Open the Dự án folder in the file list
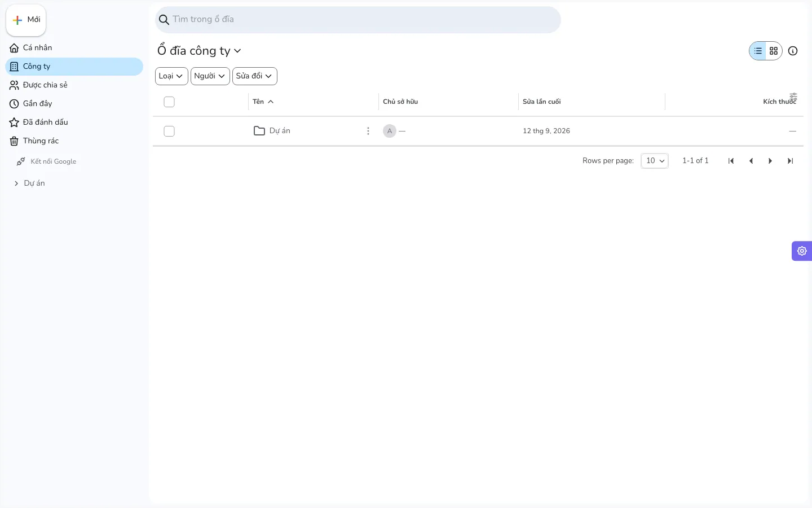The height and width of the screenshot is (508, 812). (x=280, y=131)
